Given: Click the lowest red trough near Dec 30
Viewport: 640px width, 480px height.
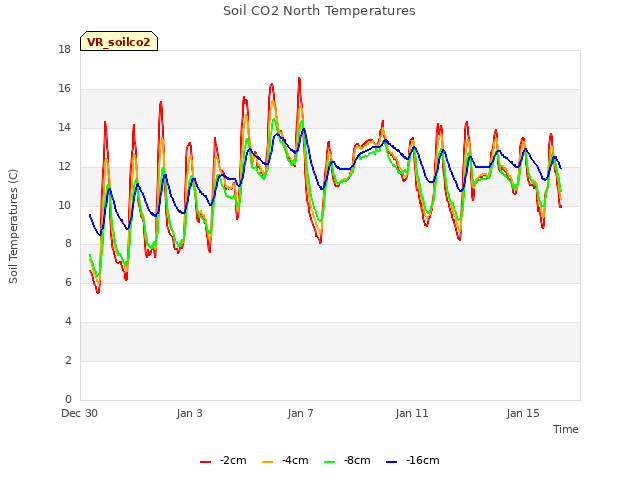Looking at the screenshot, I should coord(98,292).
